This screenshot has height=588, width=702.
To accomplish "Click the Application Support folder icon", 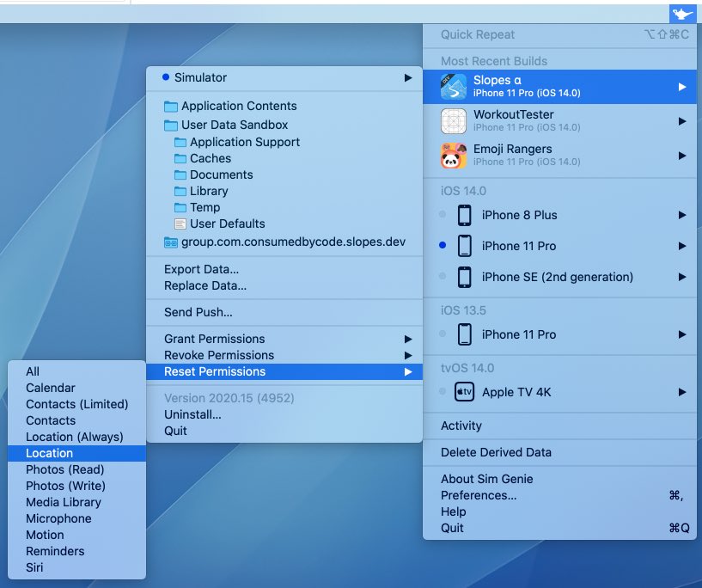I will pos(180,143).
